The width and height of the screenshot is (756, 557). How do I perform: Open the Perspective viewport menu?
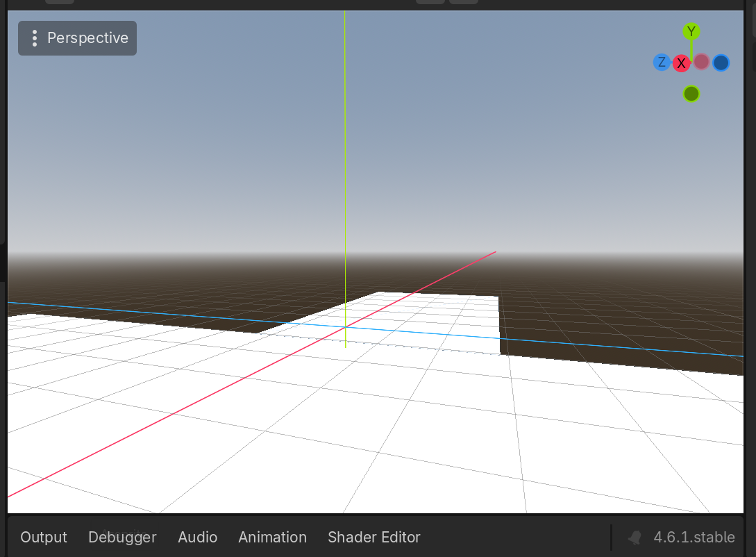76,38
